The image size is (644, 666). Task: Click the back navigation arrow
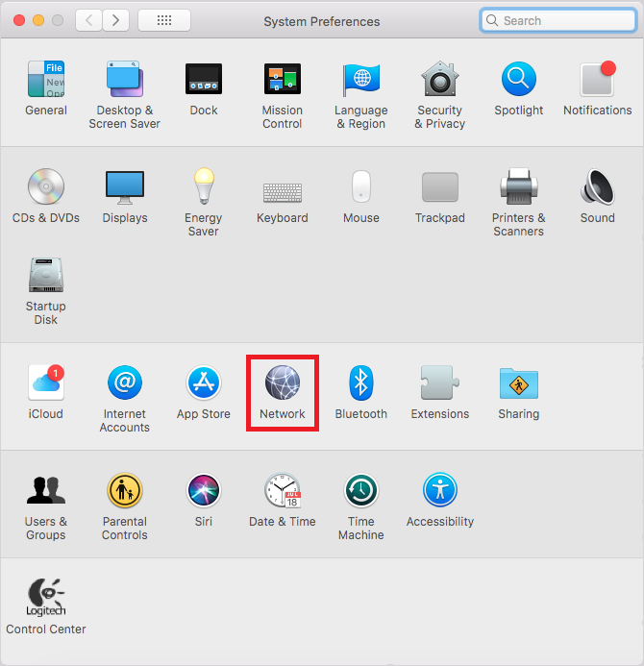point(88,20)
